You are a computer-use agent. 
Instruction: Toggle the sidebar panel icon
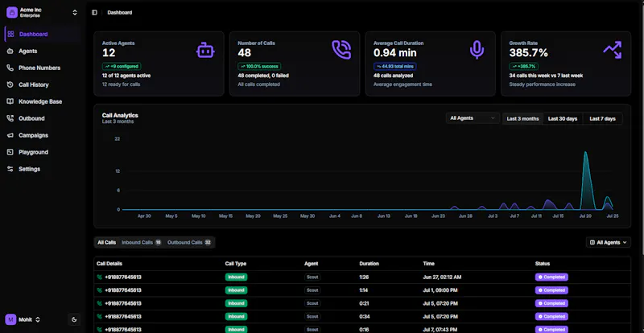[94, 13]
